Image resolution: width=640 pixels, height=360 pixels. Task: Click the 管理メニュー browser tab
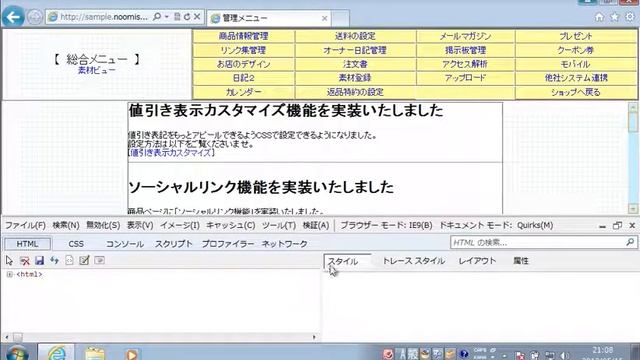[x=269, y=18]
